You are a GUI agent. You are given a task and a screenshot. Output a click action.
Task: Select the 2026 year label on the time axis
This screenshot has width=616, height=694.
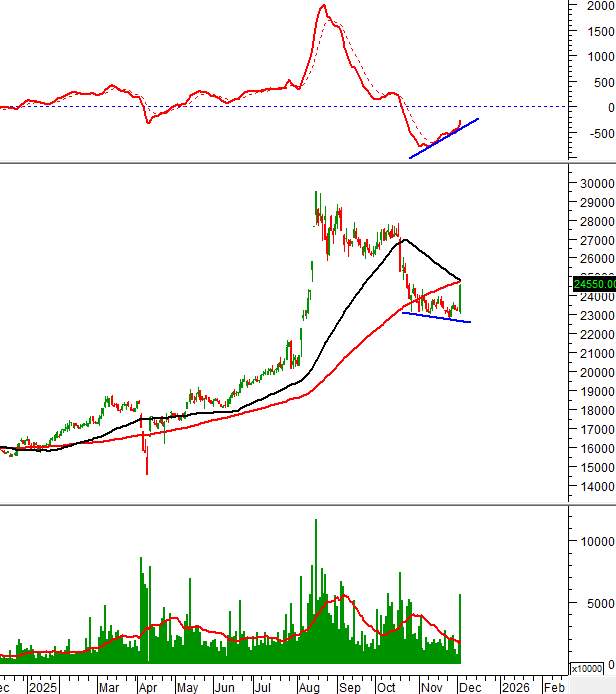click(516, 688)
